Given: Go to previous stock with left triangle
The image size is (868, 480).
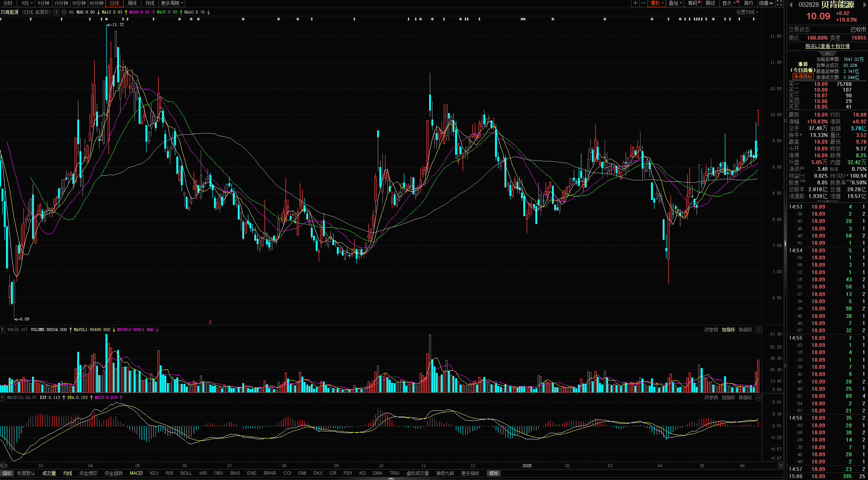Looking at the screenshot, I should [790, 5].
